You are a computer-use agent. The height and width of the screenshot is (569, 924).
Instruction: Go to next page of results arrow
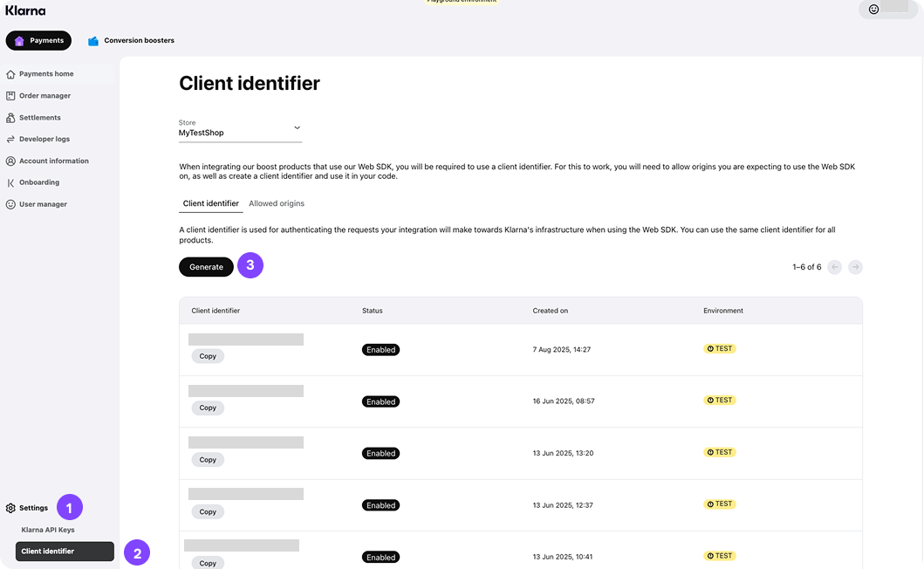[855, 267]
